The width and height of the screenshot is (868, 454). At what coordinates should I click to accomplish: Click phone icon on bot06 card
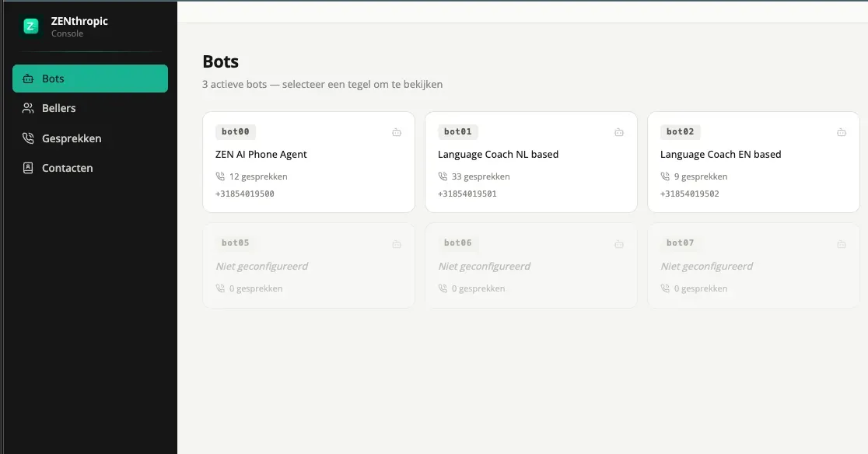pos(443,288)
